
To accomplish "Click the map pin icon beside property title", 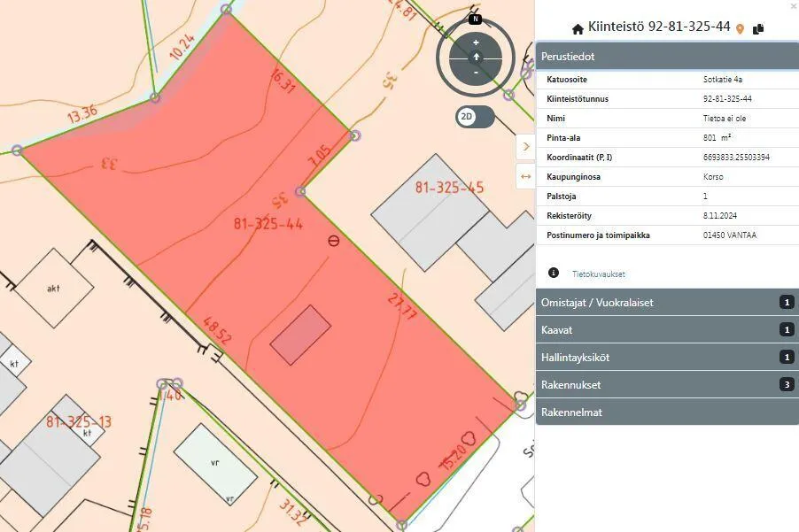I will coord(740,29).
